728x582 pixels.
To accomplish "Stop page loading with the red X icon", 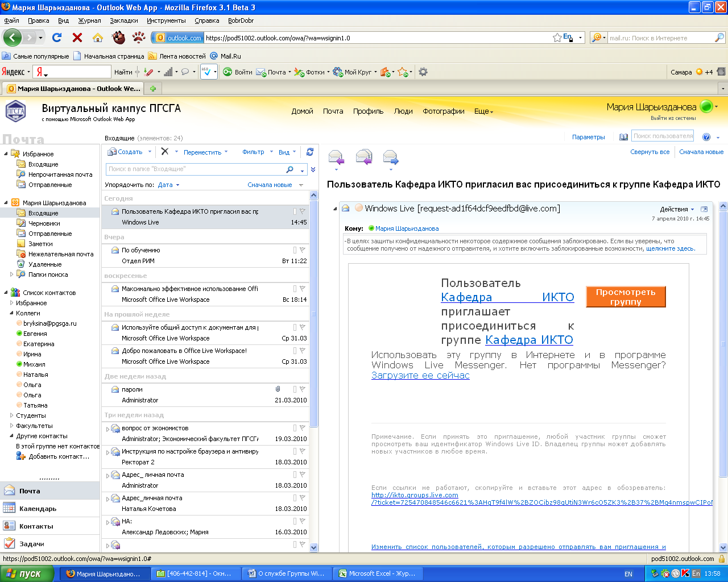I will pos(77,38).
